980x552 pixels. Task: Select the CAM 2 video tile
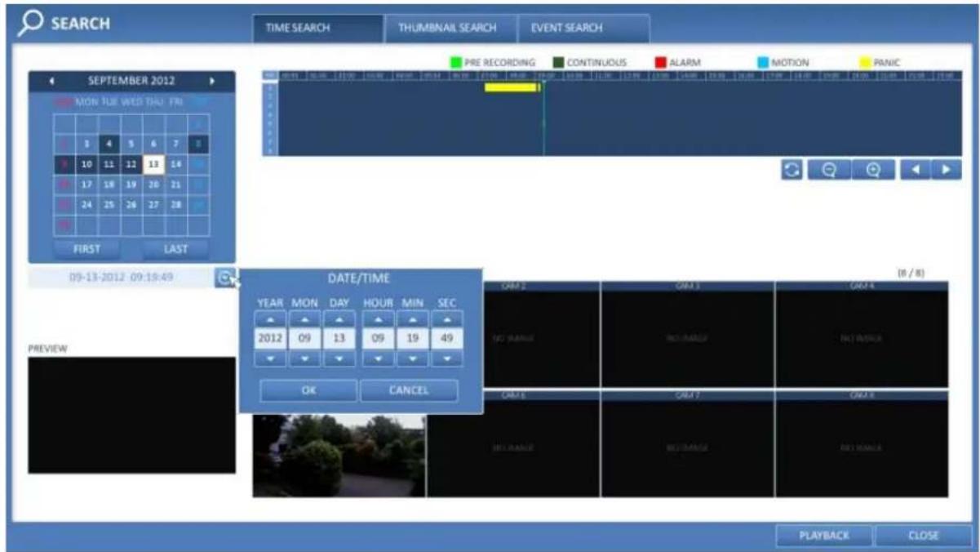pos(513,334)
